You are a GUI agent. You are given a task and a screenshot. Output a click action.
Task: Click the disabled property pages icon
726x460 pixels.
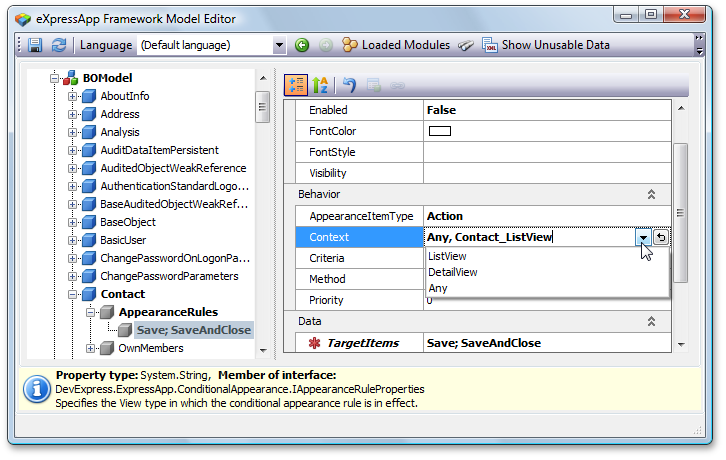pyautogui.click(x=373, y=85)
